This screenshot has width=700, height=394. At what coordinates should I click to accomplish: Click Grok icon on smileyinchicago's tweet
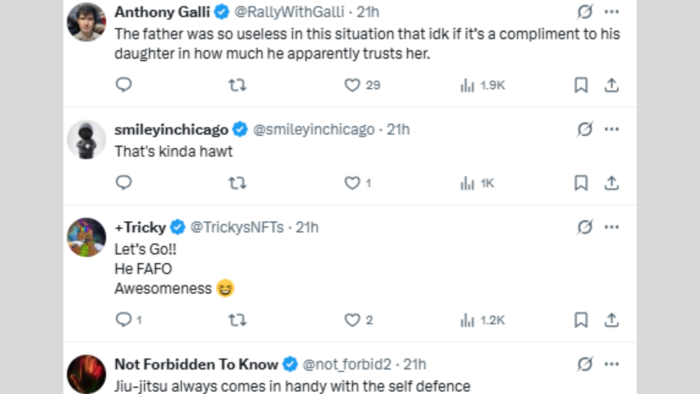585,129
